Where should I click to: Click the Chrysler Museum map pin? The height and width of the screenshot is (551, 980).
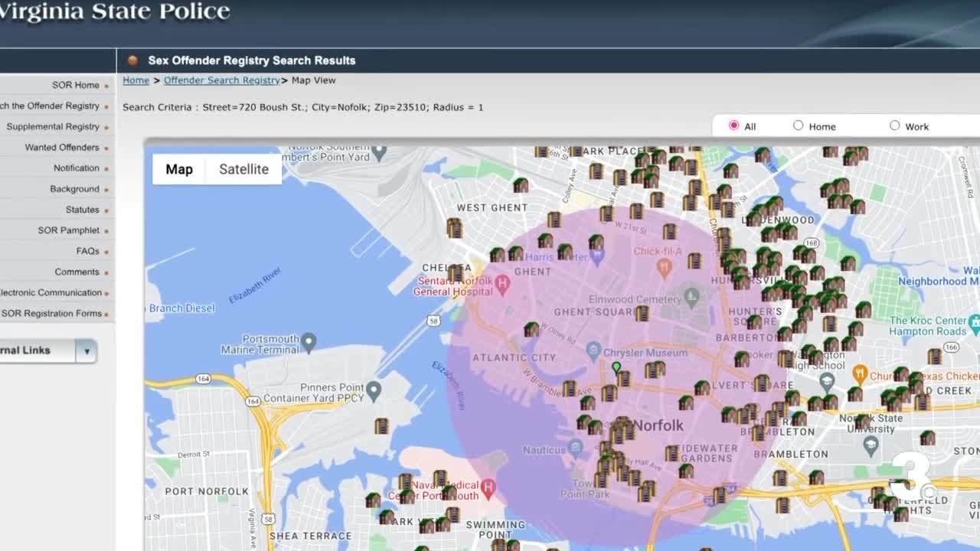(x=593, y=350)
